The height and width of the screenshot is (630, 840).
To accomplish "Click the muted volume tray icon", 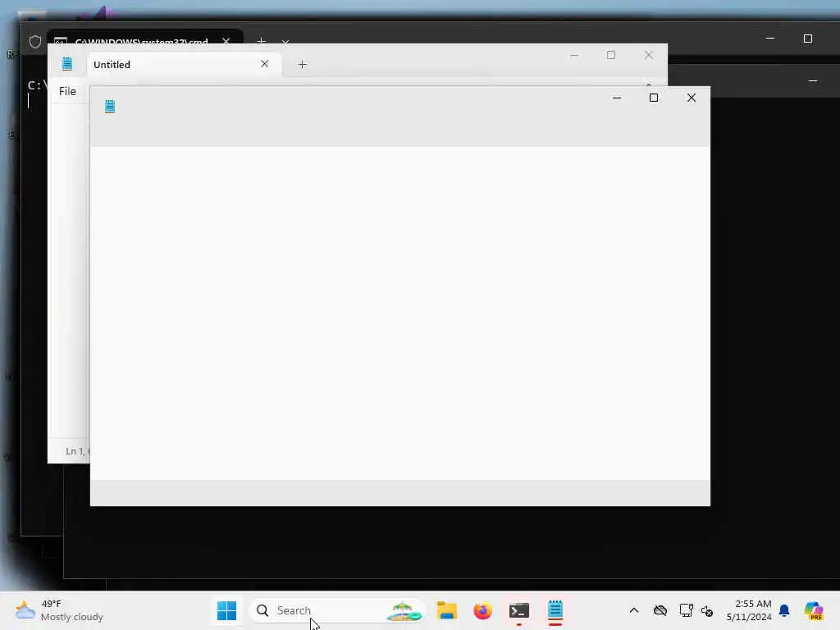I will click(706, 610).
